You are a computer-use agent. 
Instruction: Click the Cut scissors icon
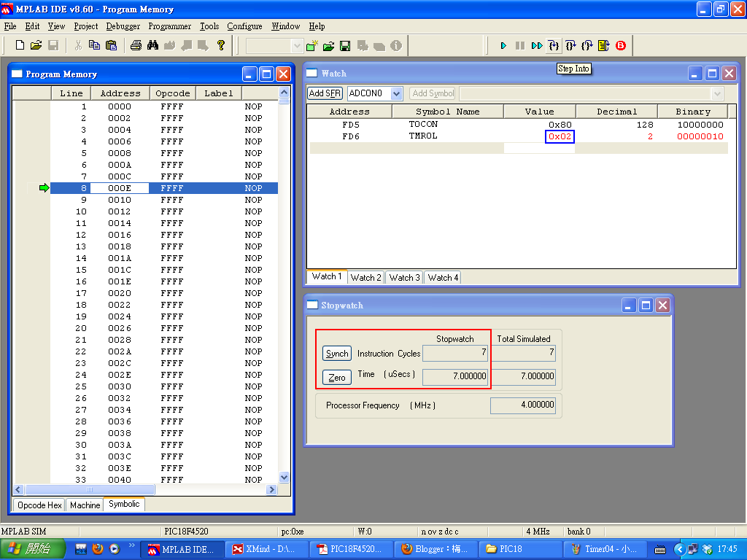coord(78,45)
